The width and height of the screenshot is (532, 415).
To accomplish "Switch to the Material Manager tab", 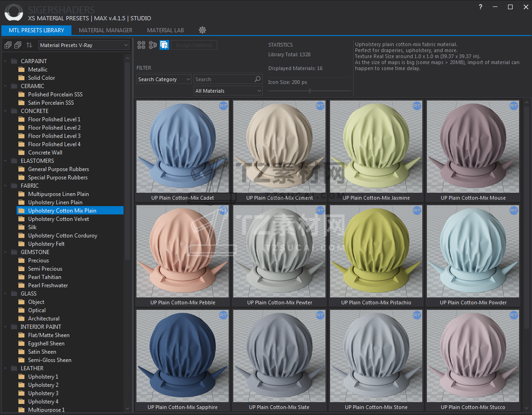I will click(x=106, y=30).
